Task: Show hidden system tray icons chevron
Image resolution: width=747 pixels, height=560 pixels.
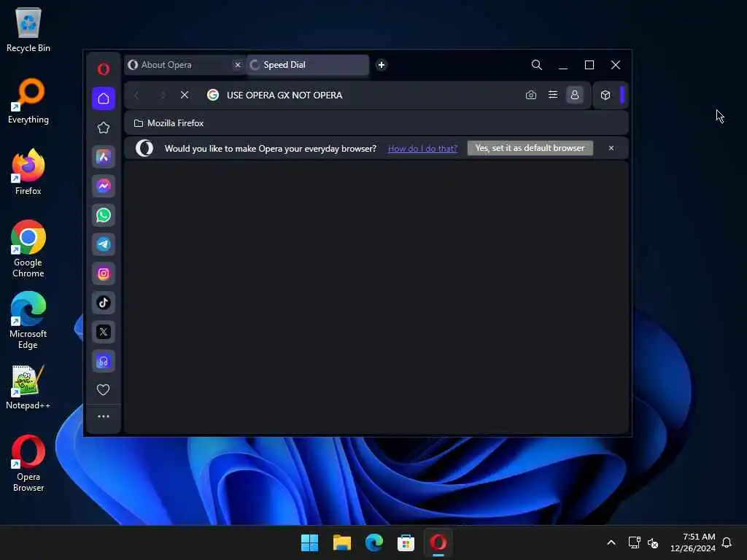Action: click(x=611, y=542)
